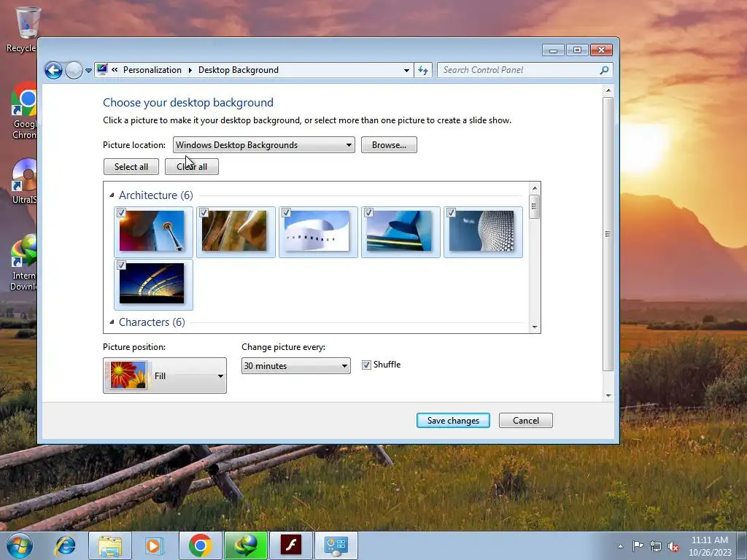This screenshot has height=560, width=747.
Task: Click the Browse... button
Action: [389, 145]
